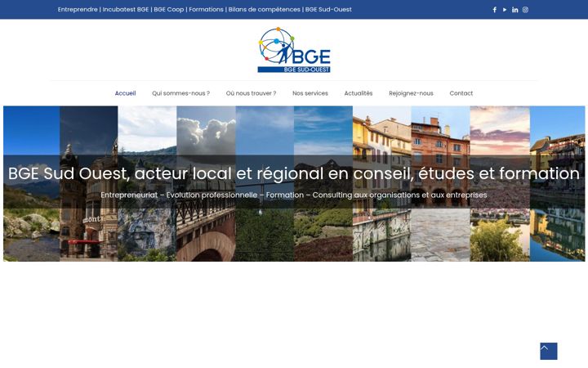588x368 pixels.
Task: Open the BGE Coop link
Action: [169, 9]
